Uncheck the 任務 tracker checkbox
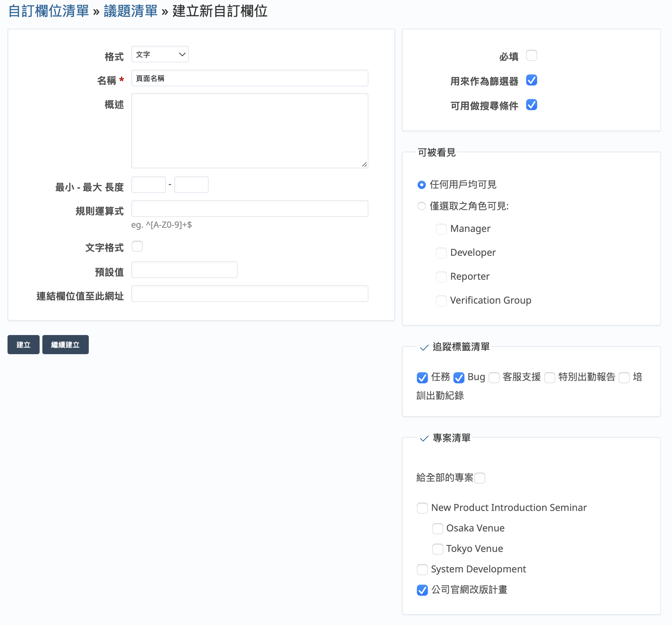Image resolution: width=672 pixels, height=625 pixels. pos(422,378)
